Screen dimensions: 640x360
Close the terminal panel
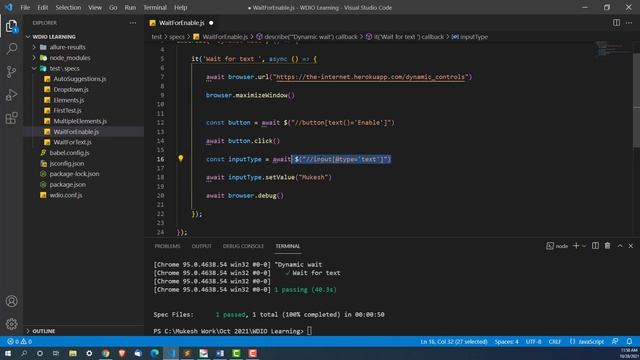pos(631,246)
